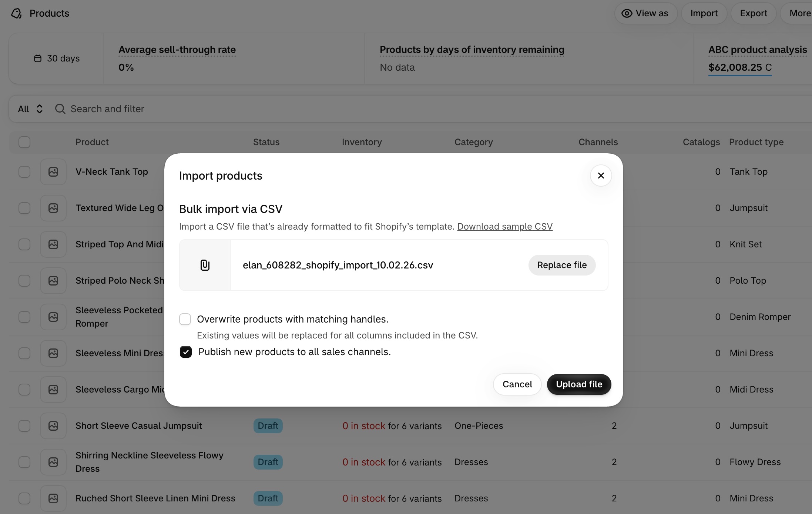
Task: Open Shirring Neckline Sleeveless Flowy Dress product
Action: tap(150, 462)
